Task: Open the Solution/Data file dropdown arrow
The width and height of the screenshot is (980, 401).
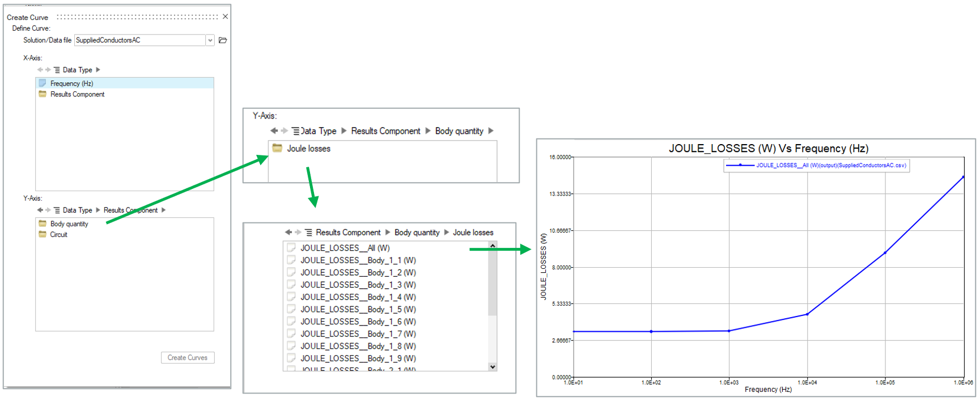Action: pos(210,40)
